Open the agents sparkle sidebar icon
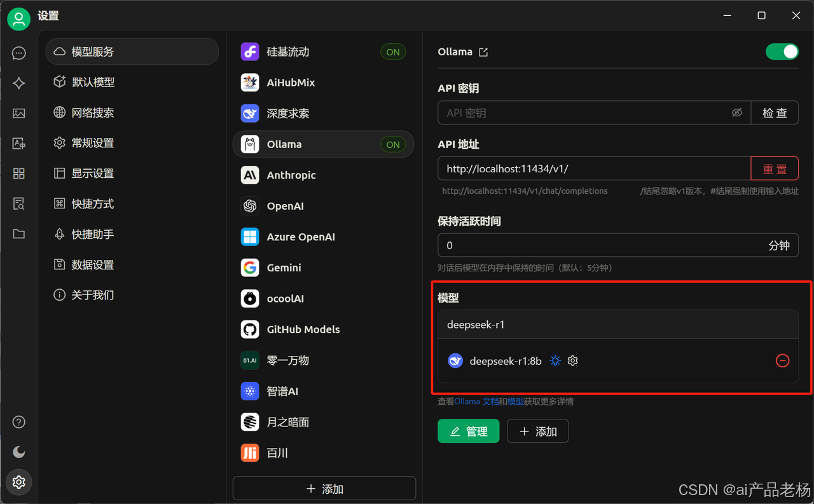 [19, 83]
